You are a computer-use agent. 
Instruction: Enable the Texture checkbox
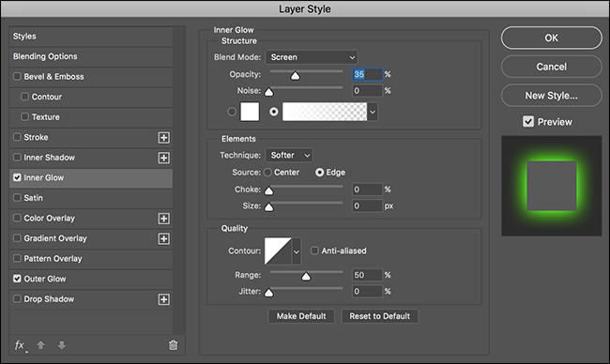(25, 116)
